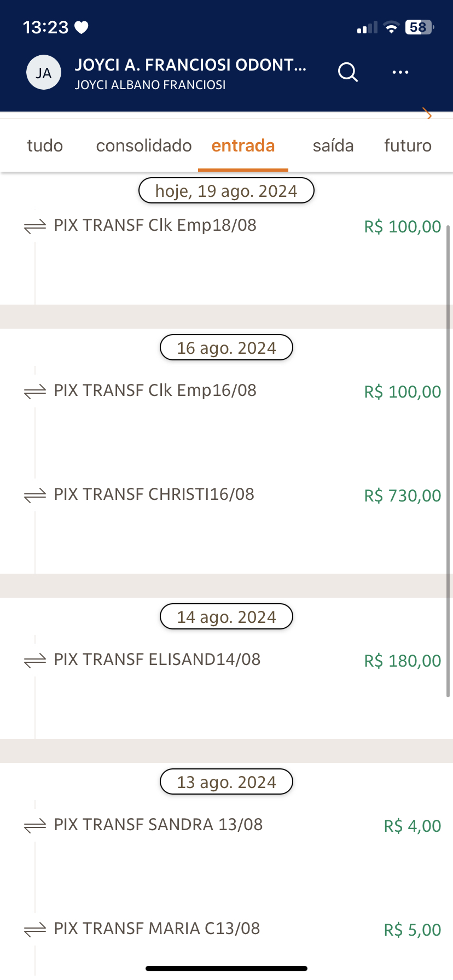Switch to the consolidado tab
Screen dimensions: 453x980
pyautogui.click(x=144, y=146)
